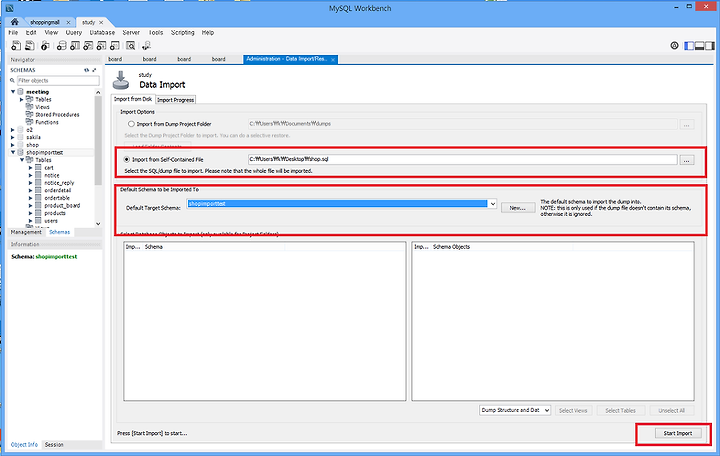Expand the notice_reply table node
The width and height of the screenshot is (720, 456).
pos(31,183)
